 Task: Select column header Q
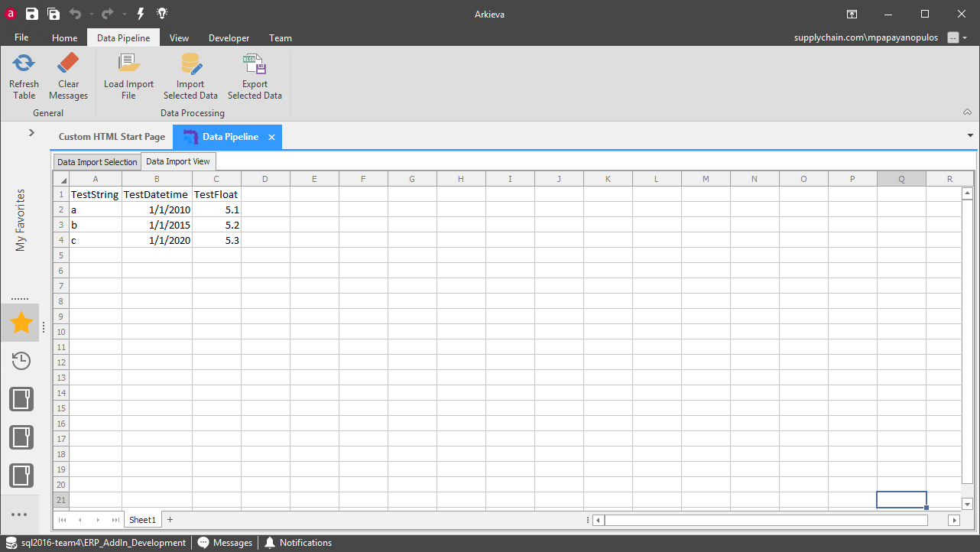coord(901,179)
